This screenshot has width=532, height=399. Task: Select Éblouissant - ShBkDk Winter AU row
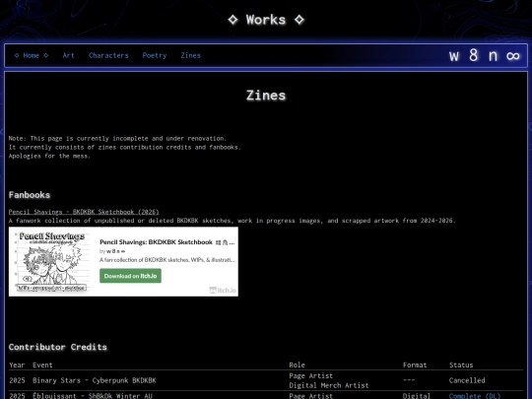pos(266,395)
